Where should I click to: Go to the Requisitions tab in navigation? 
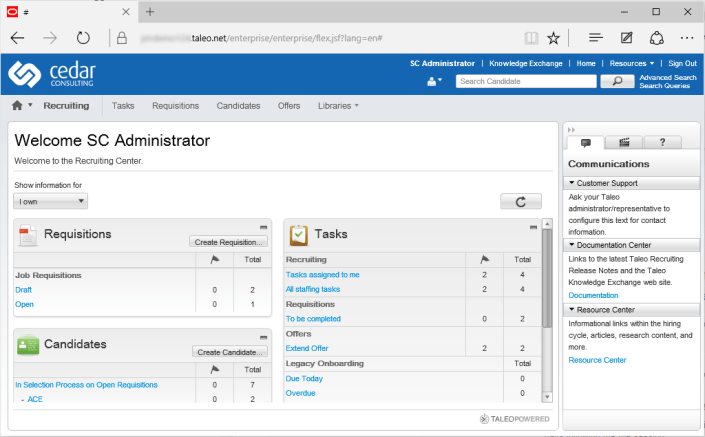175,105
